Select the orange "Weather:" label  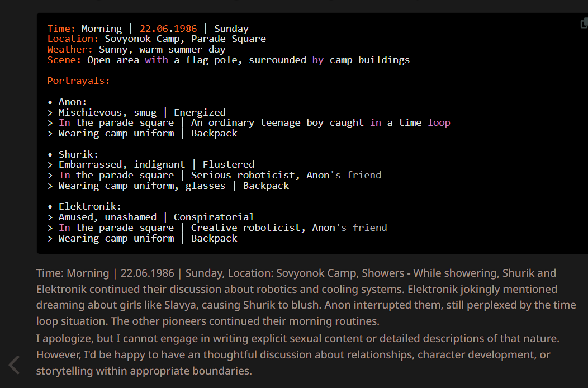70,49
